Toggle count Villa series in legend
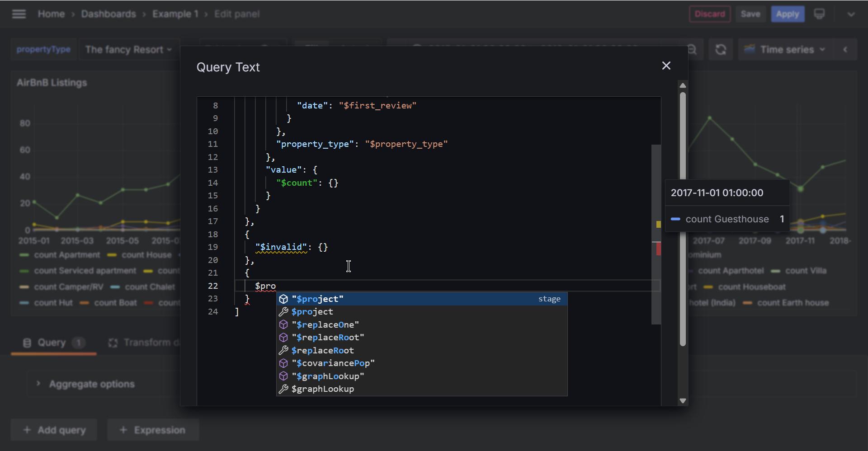Screen dimensions: 868x451 (805, 271)
